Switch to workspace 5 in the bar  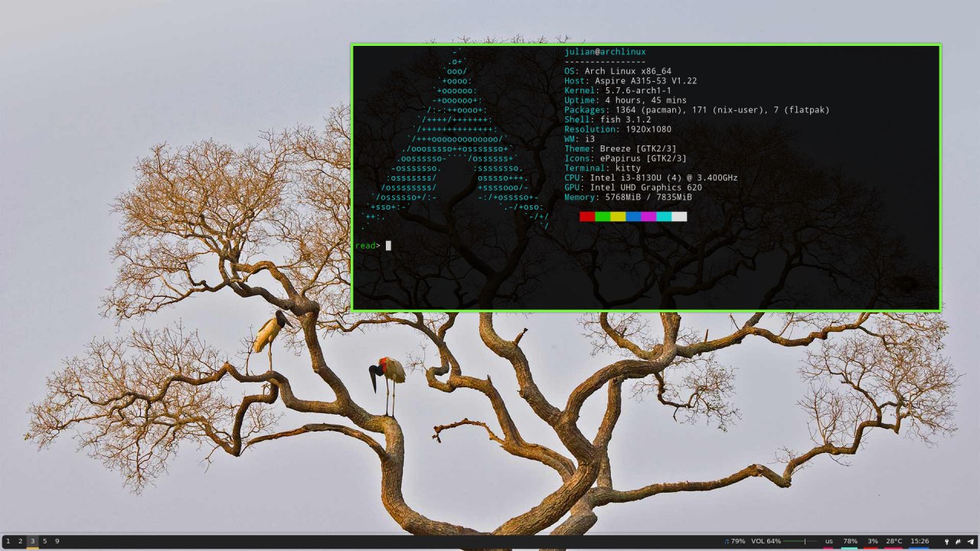44,541
